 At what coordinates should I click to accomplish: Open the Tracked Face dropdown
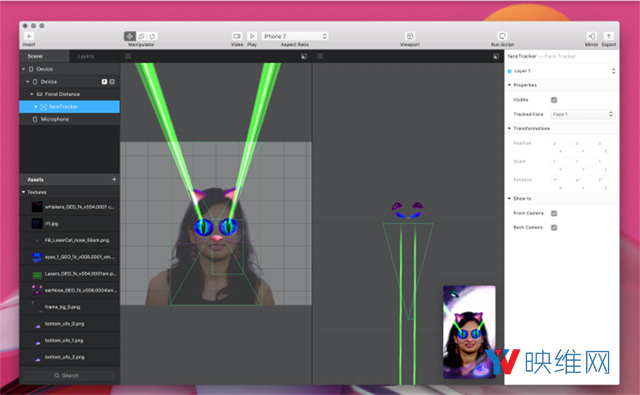(x=582, y=114)
